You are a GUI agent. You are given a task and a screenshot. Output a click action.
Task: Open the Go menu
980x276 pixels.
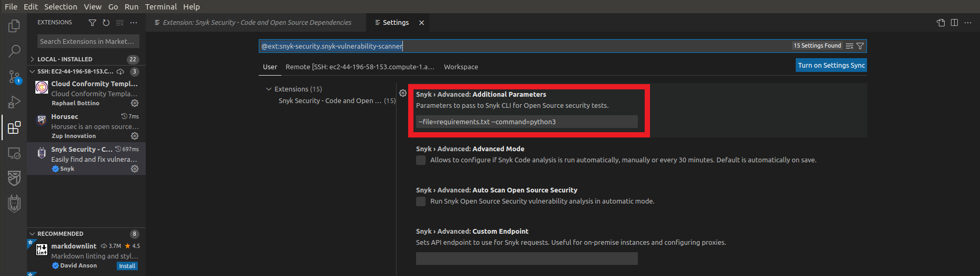coord(113,7)
